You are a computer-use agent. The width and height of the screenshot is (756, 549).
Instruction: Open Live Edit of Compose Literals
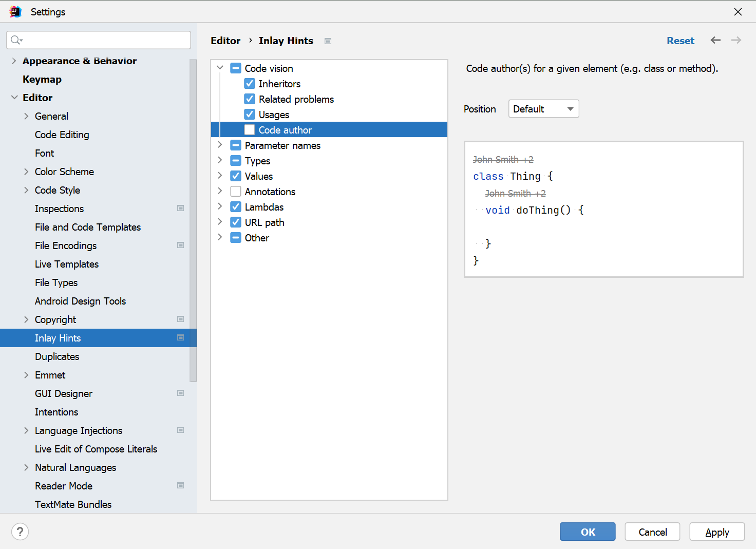click(x=96, y=449)
